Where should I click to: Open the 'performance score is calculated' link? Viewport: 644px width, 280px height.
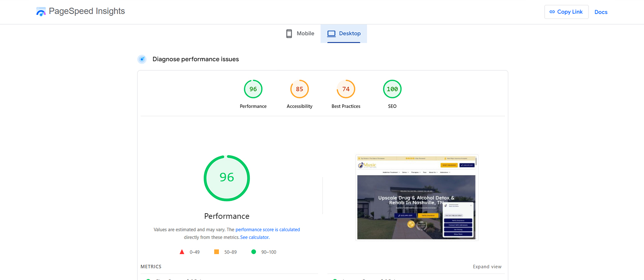pos(267,230)
